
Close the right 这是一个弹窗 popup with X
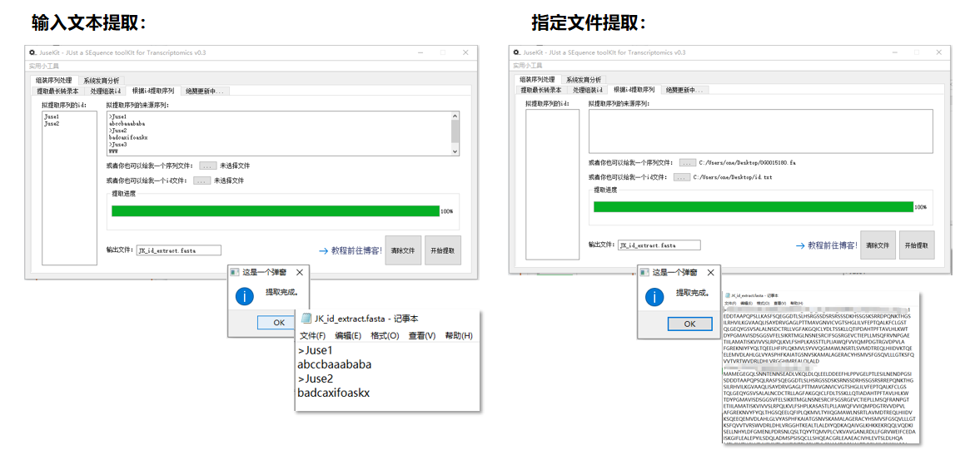[x=709, y=272]
